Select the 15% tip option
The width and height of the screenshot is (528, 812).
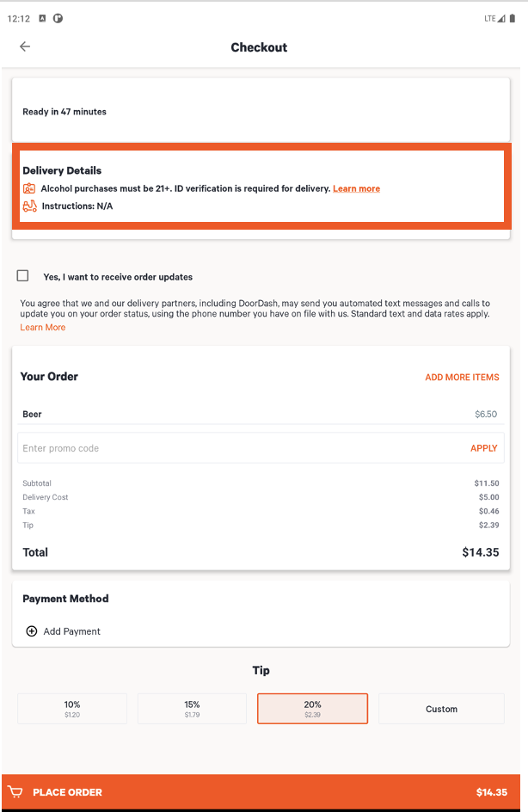point(192,709)
